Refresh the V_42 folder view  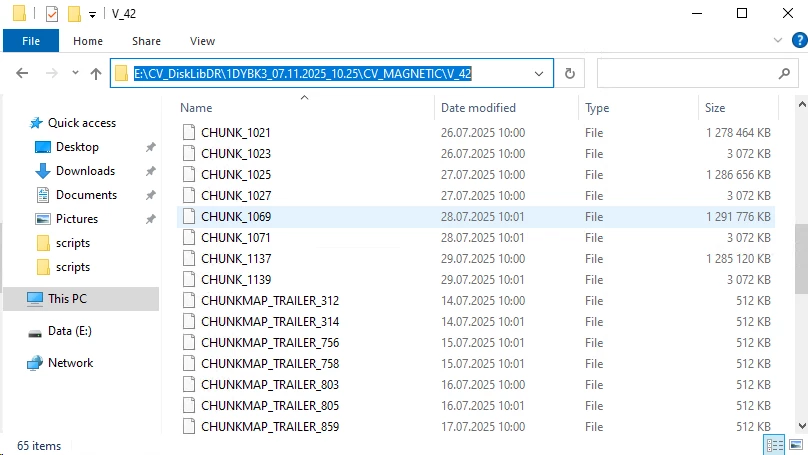[x=569, y=73]
